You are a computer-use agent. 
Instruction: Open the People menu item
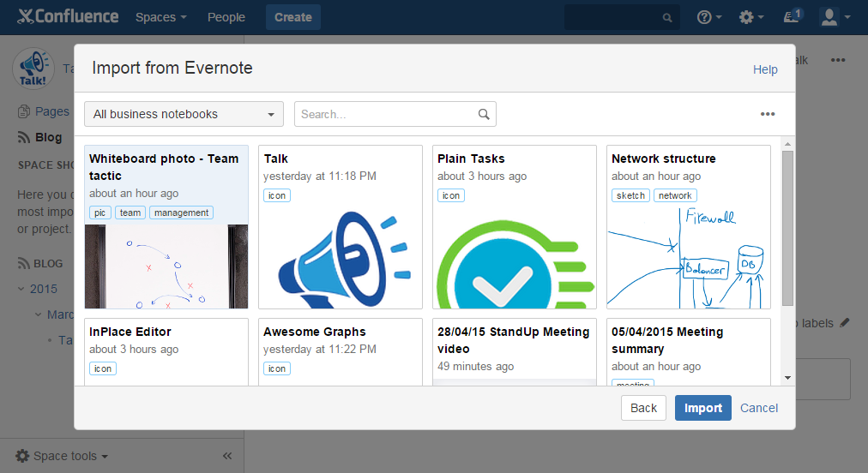point(226,17)
